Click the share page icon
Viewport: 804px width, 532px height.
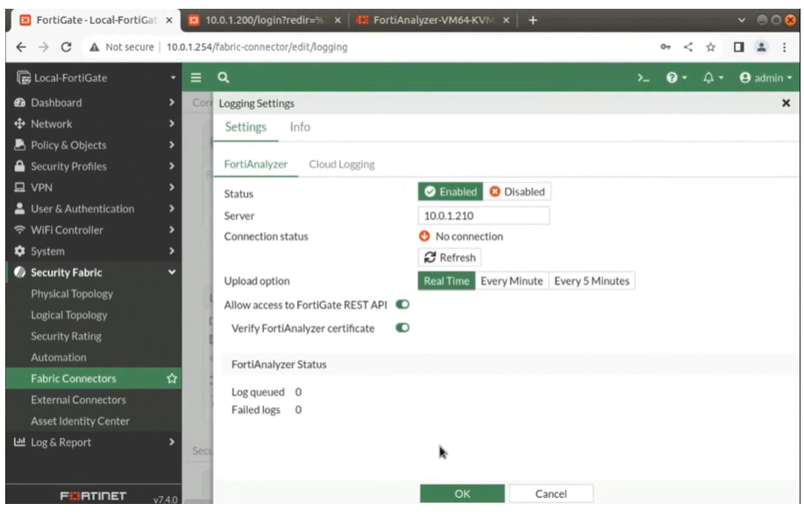tap(688, 47)
